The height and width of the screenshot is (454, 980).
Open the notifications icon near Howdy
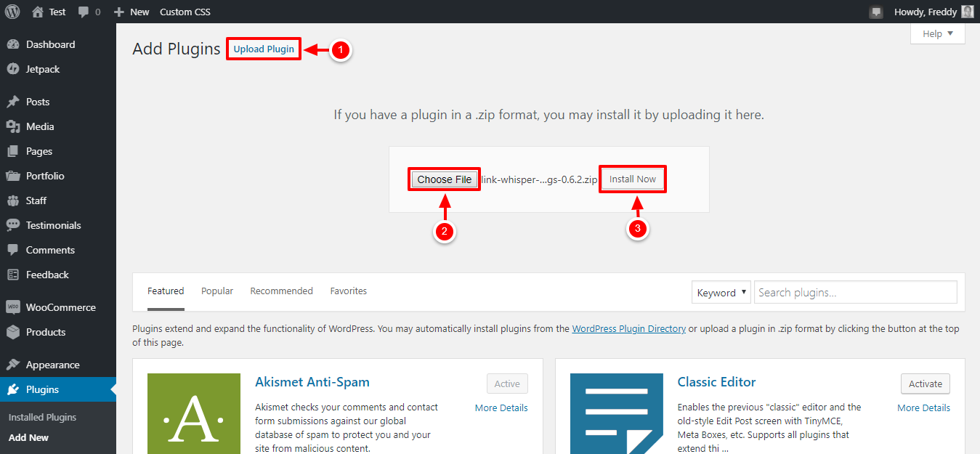click(876, 12)
